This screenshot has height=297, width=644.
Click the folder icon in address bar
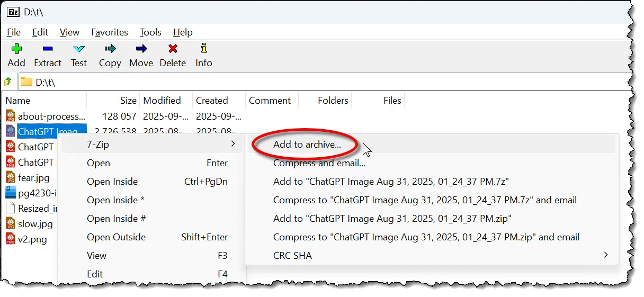(x=26, y=82)
